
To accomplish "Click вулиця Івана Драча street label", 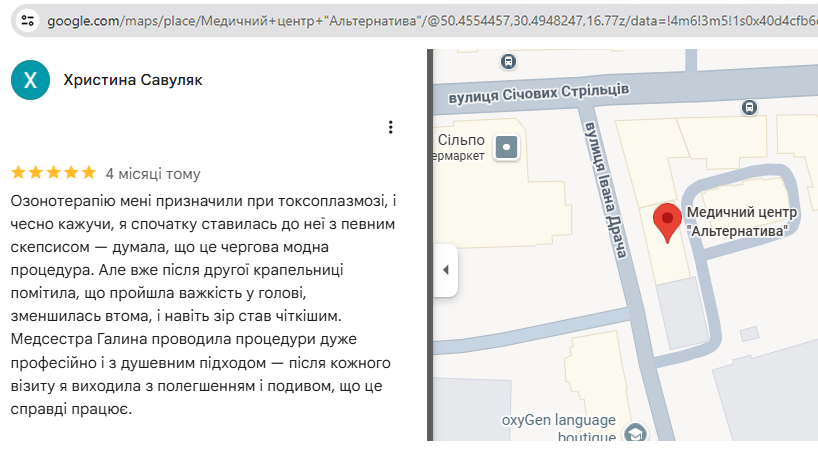I will [x=604, y=190].
